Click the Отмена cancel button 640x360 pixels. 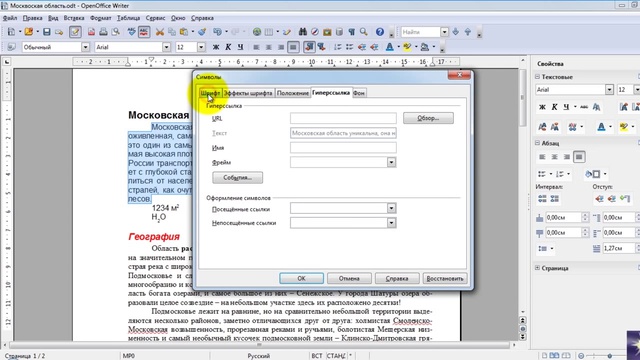tap(349, 278)
